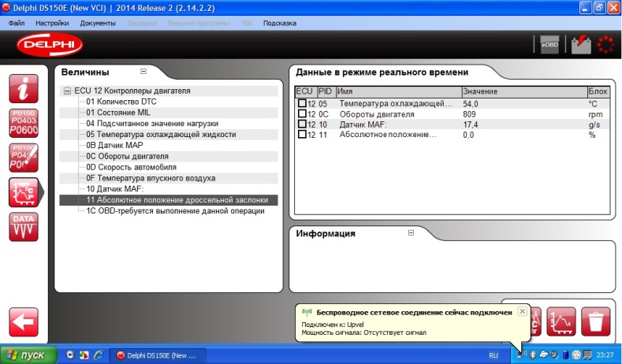Click the RU language indicator
The width and height of the screenshot is (622, 364).
(493, 355)
